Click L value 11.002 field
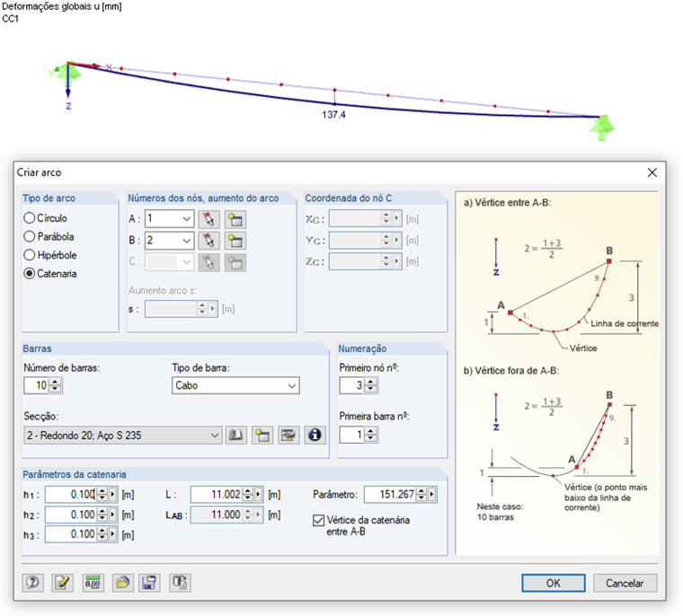The width and height of the screenshot is (683, 616). pos(217,494)
